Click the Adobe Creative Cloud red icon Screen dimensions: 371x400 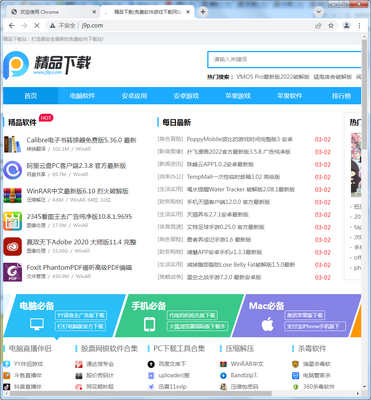pyautogui.click(x=12, y=246)
